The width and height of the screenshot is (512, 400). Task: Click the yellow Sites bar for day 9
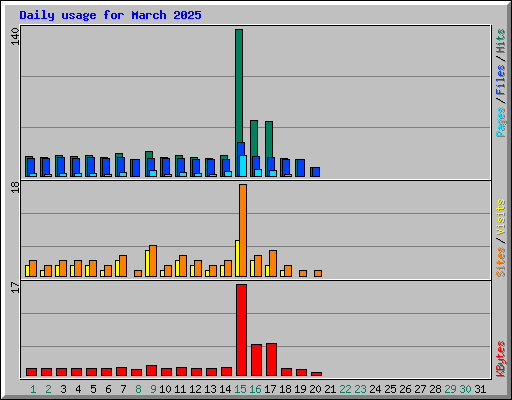pos(147,263)
